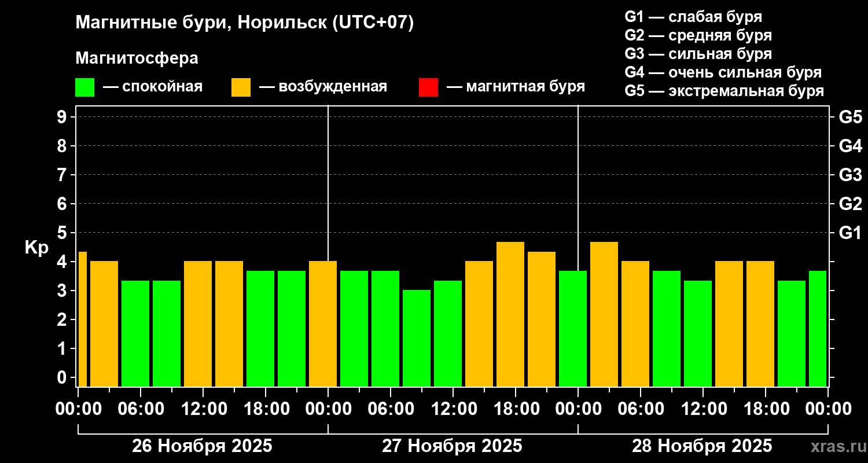Click the narrow green bar ending 28 Ноября
The height and width of the screenshot is (463, 868).
click(818, 328)
